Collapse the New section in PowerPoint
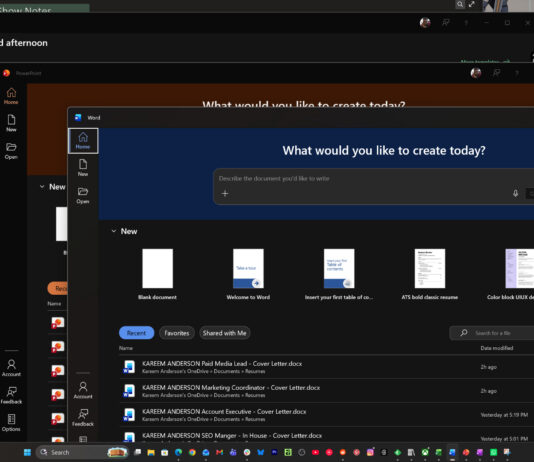The image size is (534, 462). pos(42,187)
